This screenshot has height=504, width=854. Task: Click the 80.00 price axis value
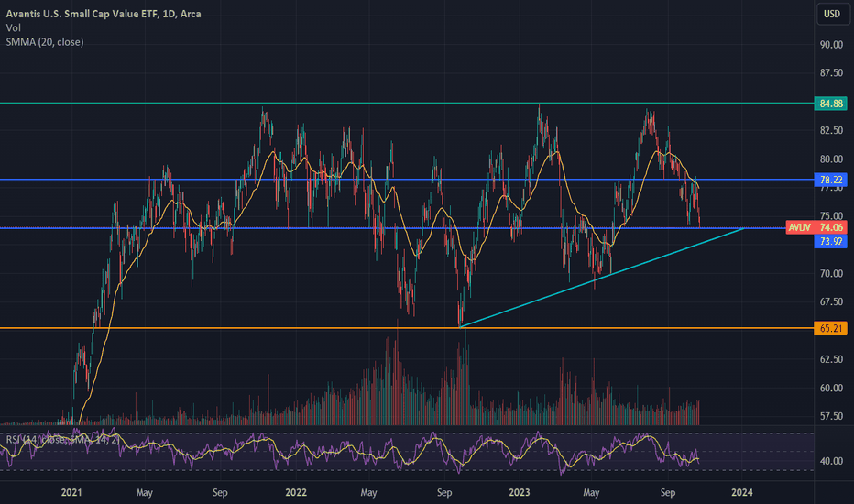tap(831, 159)
